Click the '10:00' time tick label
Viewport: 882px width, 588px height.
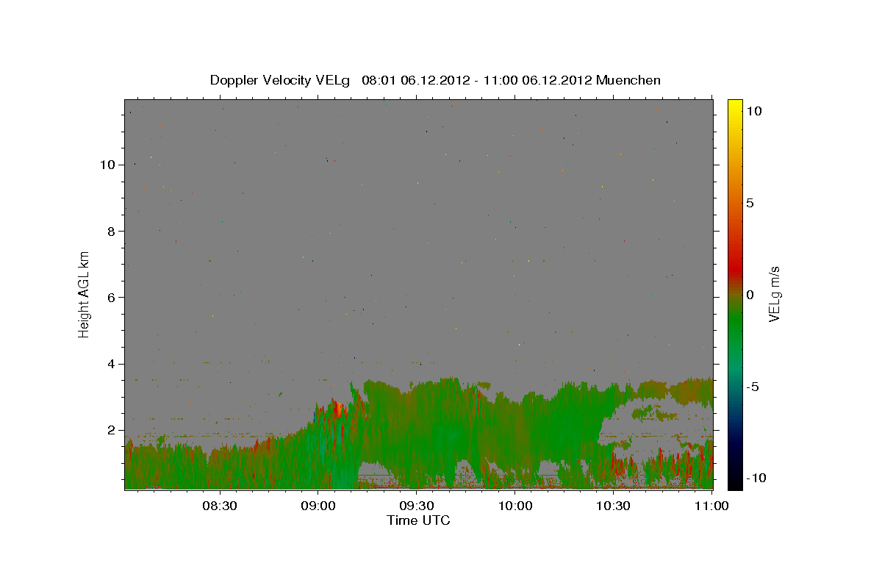[515, 506]
